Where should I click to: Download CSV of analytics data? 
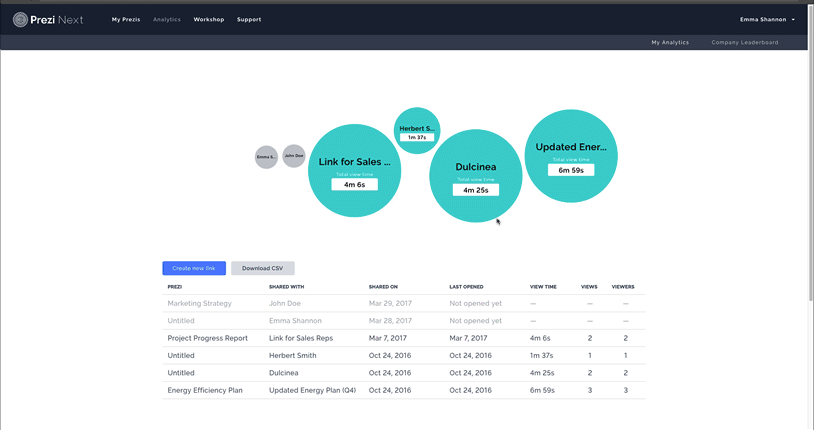click(262, 268)
